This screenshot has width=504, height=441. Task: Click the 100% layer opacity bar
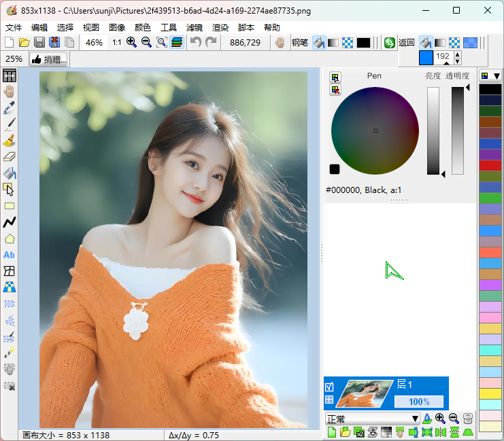(419, 402)
